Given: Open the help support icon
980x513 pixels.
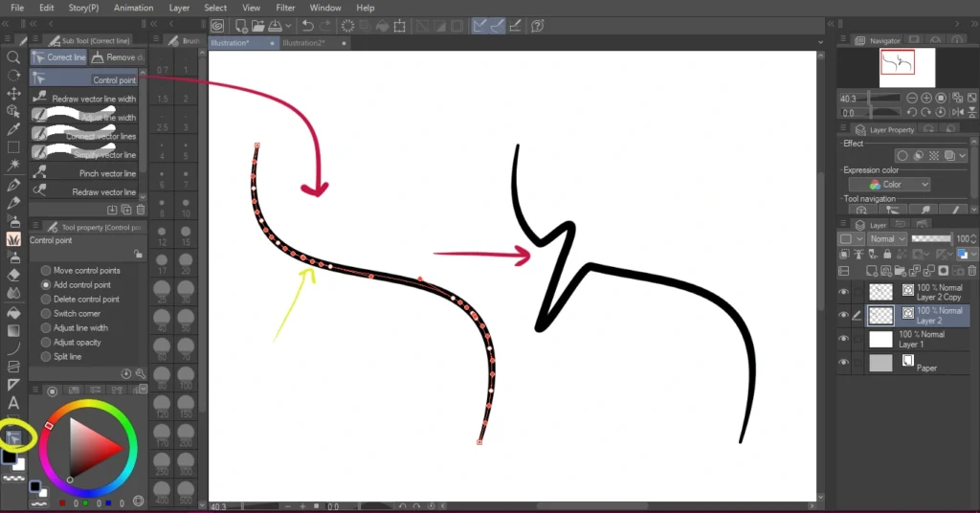Looking at the screenshot, I should point(537,26).
